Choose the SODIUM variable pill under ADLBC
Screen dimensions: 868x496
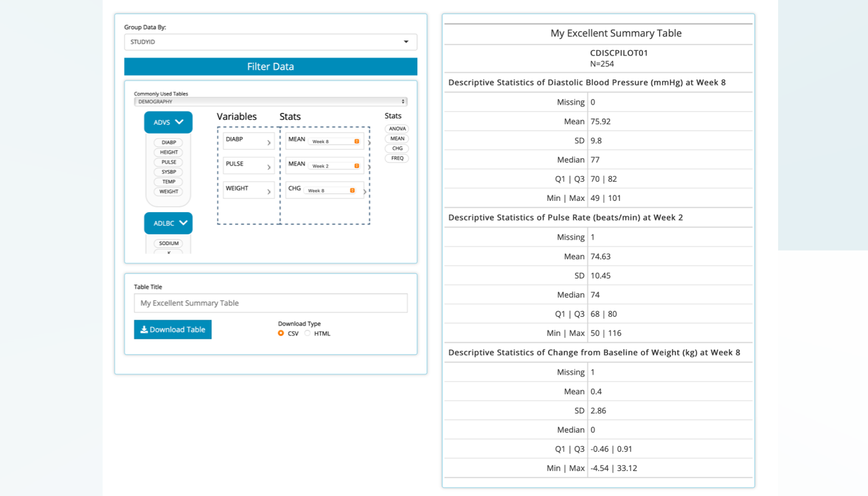tap(169, 244)
